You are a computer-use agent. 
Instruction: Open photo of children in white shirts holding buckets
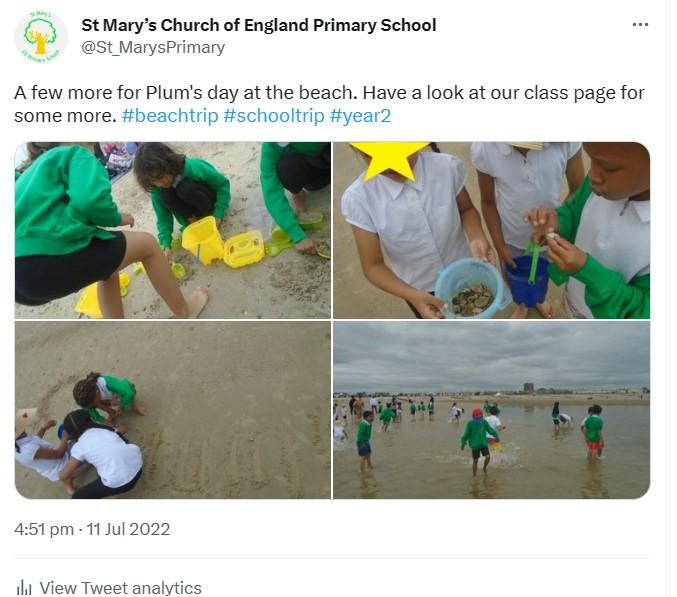491,230
